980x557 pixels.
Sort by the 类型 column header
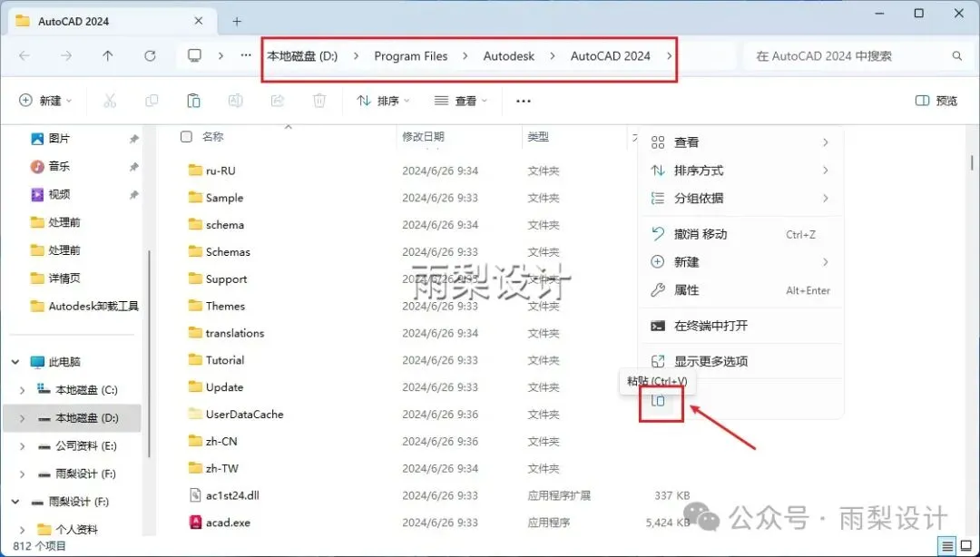[538, 136]
